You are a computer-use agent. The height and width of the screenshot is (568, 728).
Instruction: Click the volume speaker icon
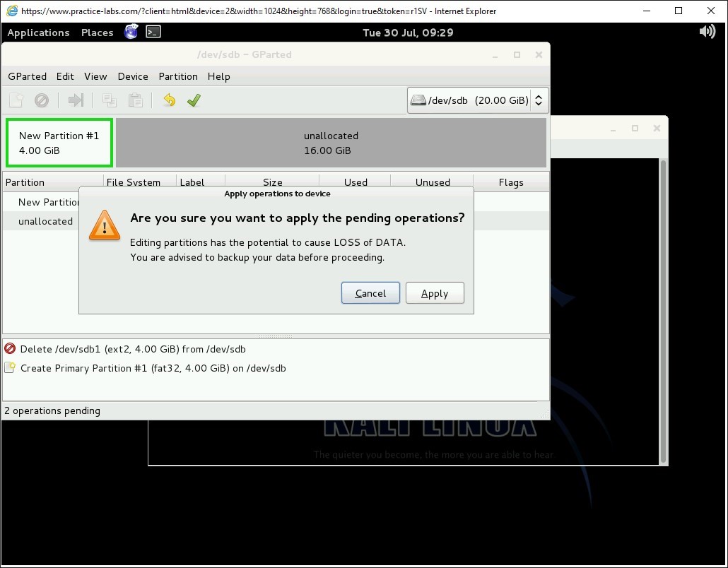tap(707, 32)
